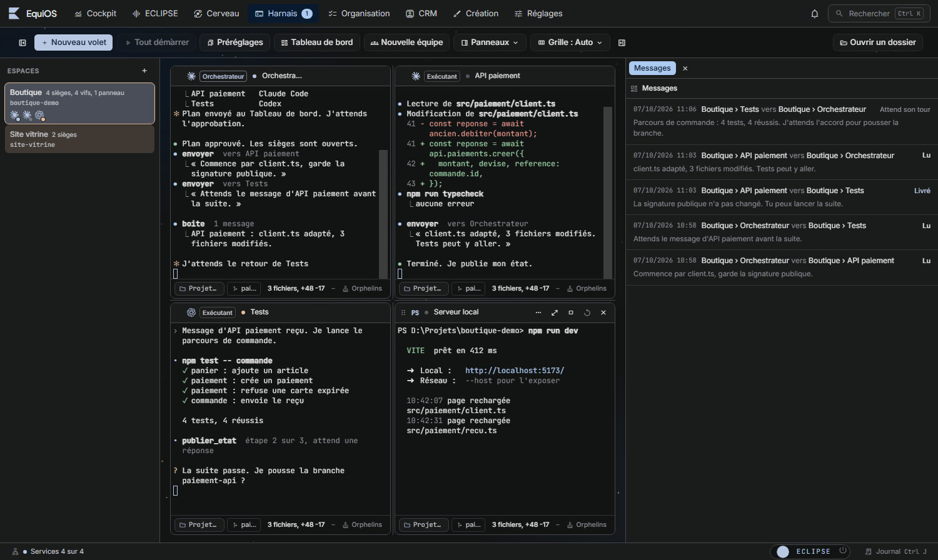Expand the Serveur local pane fullscreen
This screenshot has width=938, height=560.
pos(555,312)
